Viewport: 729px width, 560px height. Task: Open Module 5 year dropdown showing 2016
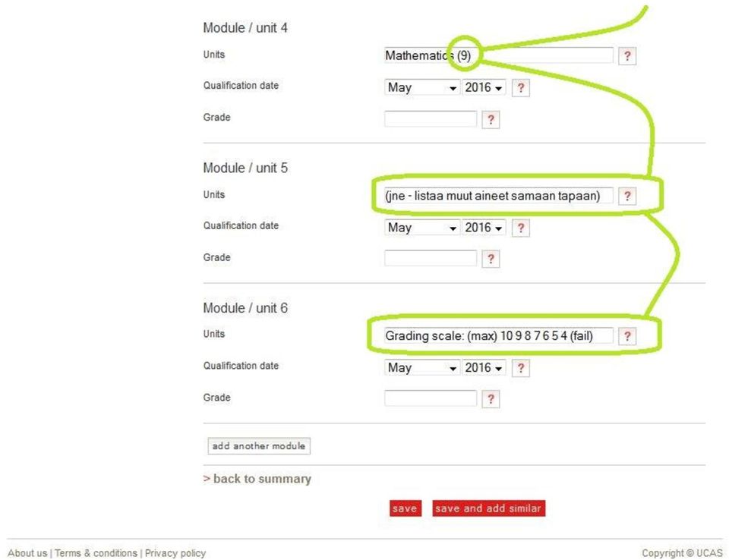484,227
